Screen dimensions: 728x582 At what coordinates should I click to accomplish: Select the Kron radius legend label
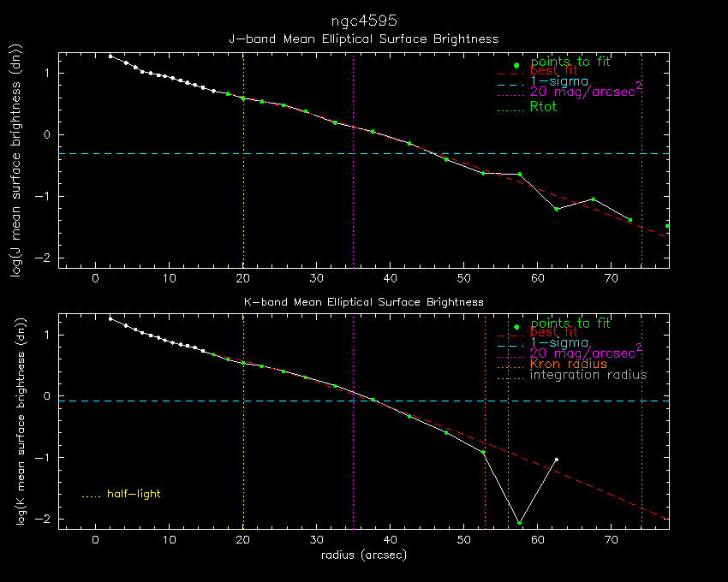coord(568,364)
